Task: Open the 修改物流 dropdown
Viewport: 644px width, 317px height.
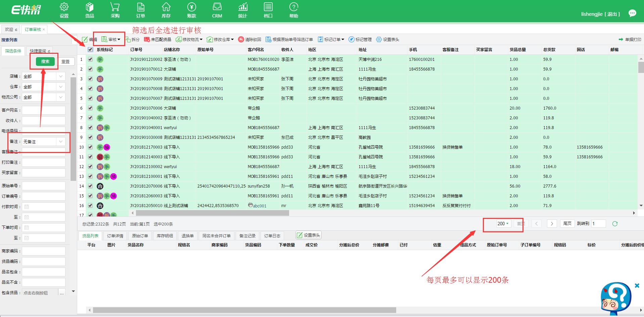Action: pos(189,39)
